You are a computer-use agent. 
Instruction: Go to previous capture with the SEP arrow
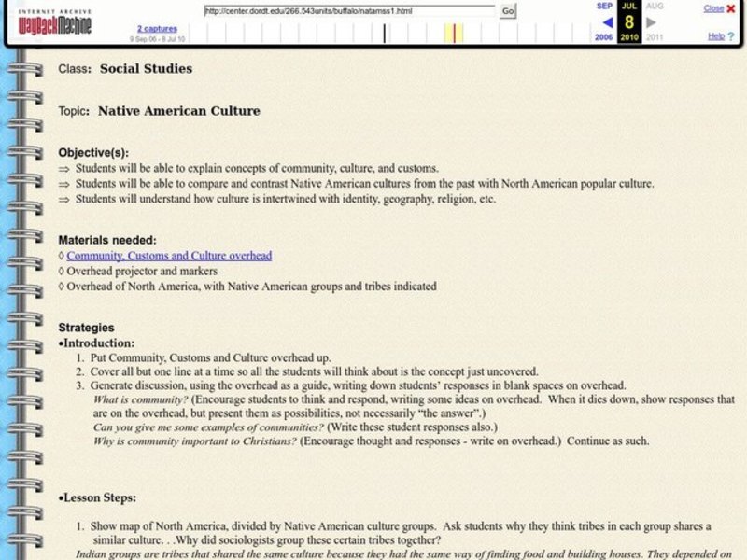click(x=605, y=22)
